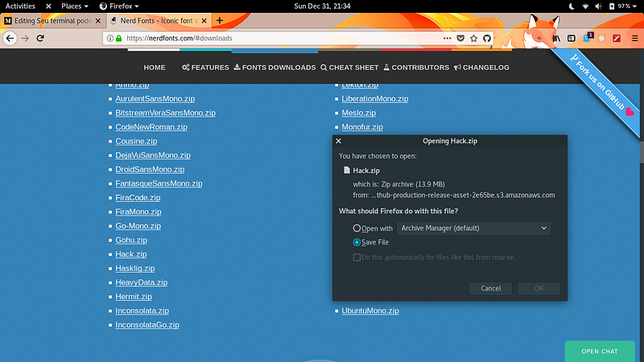Download FiraCode.zip link

coord(138,197)
